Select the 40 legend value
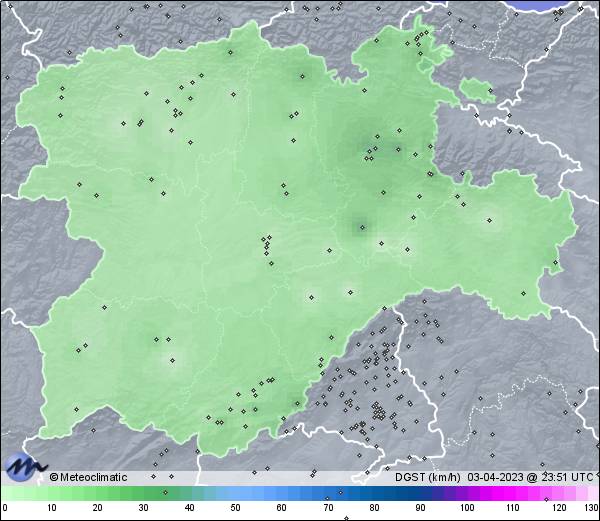The width and height of the screenshot is (600, 521). [190, 508]
